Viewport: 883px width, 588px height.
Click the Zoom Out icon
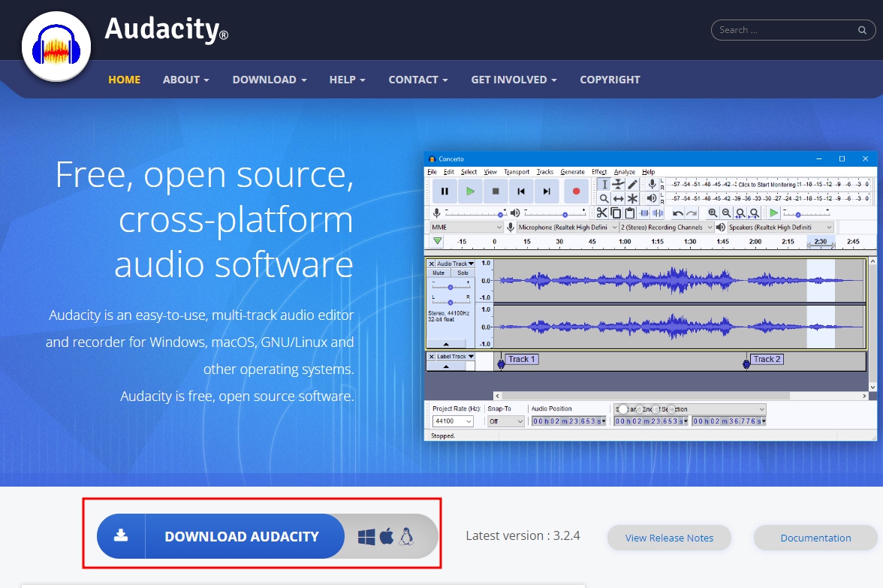point(727,213)
